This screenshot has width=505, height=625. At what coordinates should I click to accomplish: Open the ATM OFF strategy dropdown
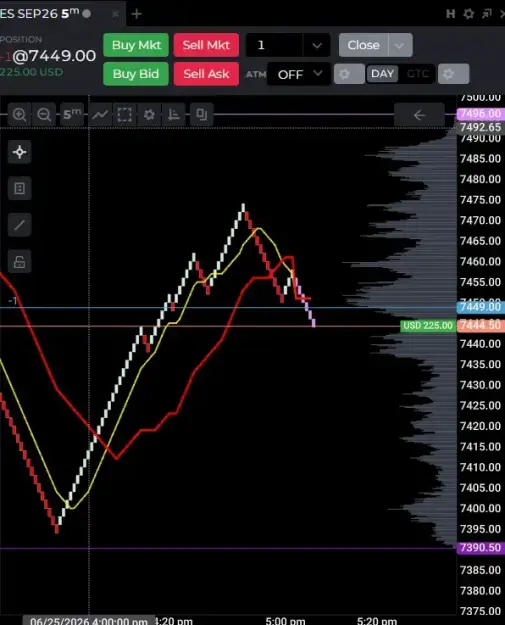(x=299, y=74)
